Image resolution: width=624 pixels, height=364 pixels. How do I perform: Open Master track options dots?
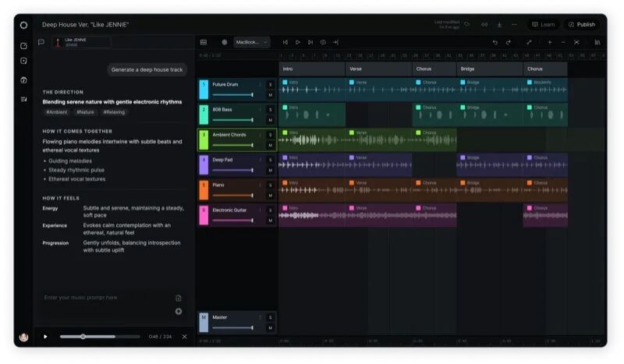pyautogui.click(x=261, y=317)
